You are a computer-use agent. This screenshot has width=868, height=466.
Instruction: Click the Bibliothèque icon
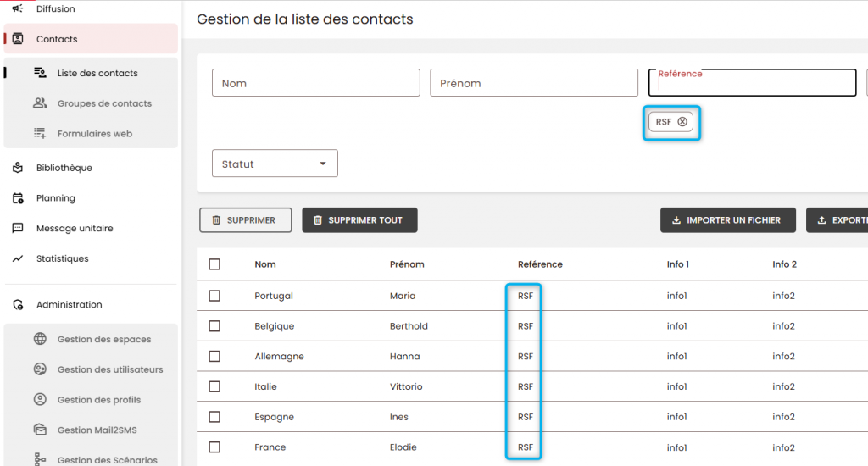[18, 167]
